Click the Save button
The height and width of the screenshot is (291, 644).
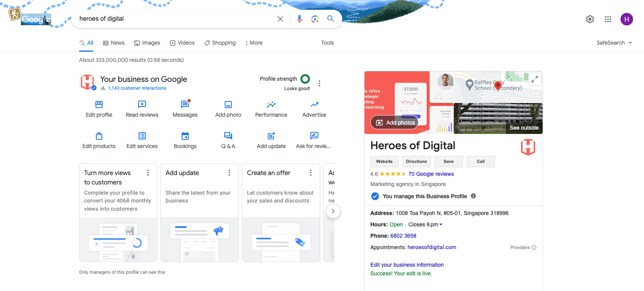[449, 161]
